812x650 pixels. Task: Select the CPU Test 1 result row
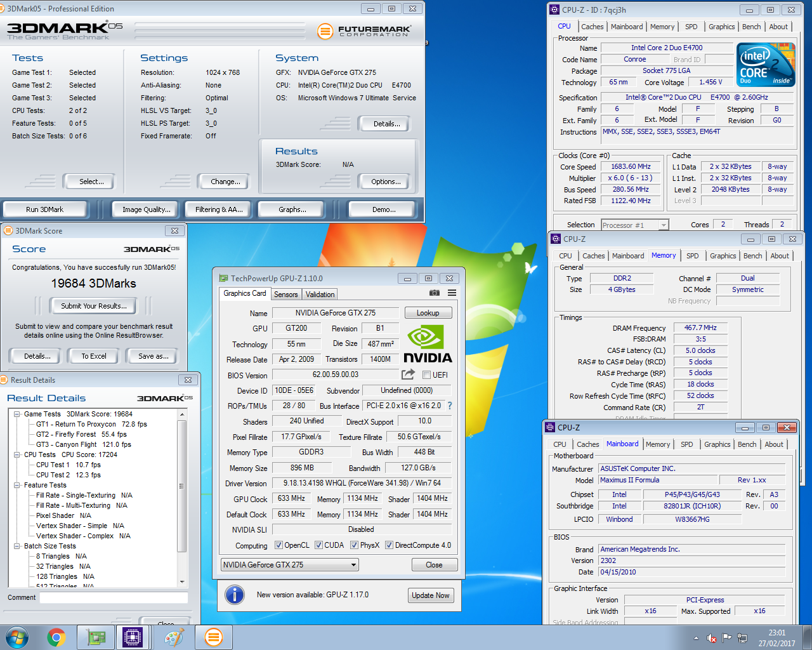coord(68,465)
